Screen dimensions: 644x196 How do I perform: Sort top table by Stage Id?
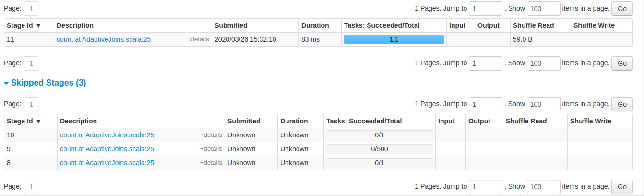pos(24,25)
